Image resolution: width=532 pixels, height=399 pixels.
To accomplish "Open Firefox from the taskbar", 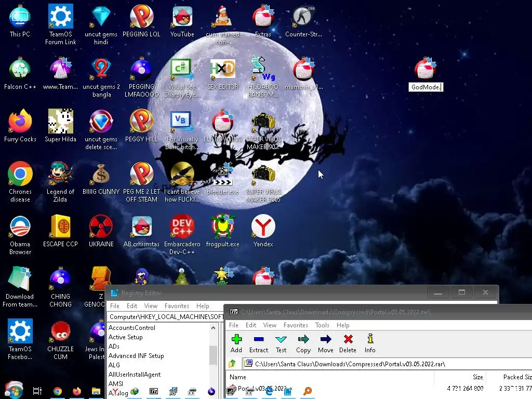I will coord(77,391).
